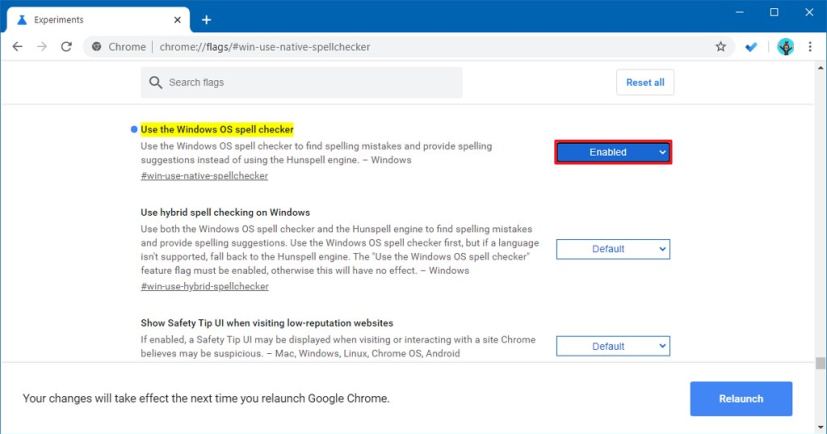
Task: Open the #win-use-hybrid-spellchecker link
Action: (205, 286)
